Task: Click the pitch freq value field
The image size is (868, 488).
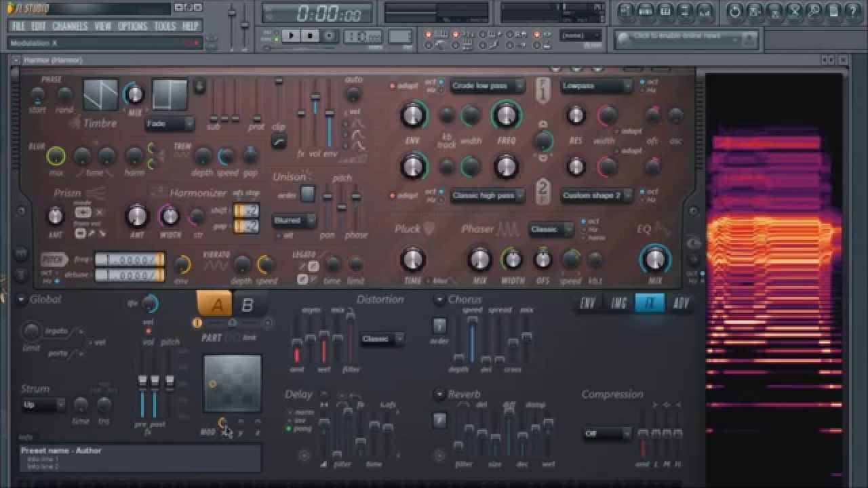Action: tap(130, 260)
